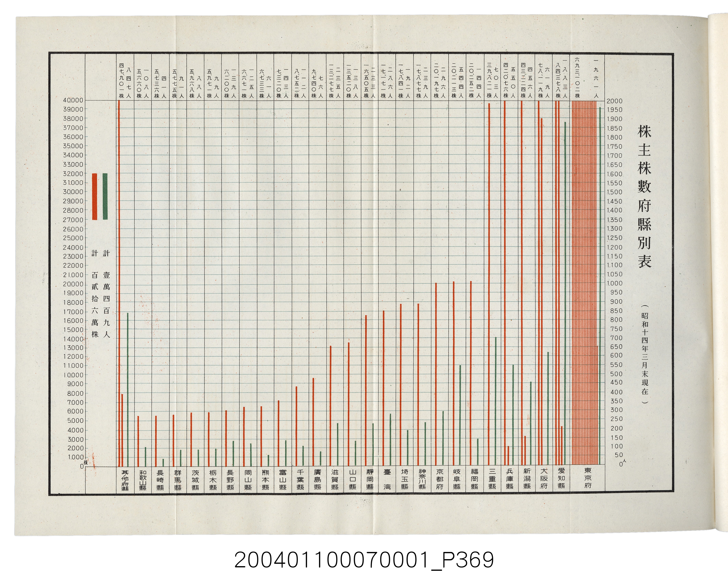Select the 東京府 label at chart bottom
This screenshot has height=586, width=728.
point(588,478)
